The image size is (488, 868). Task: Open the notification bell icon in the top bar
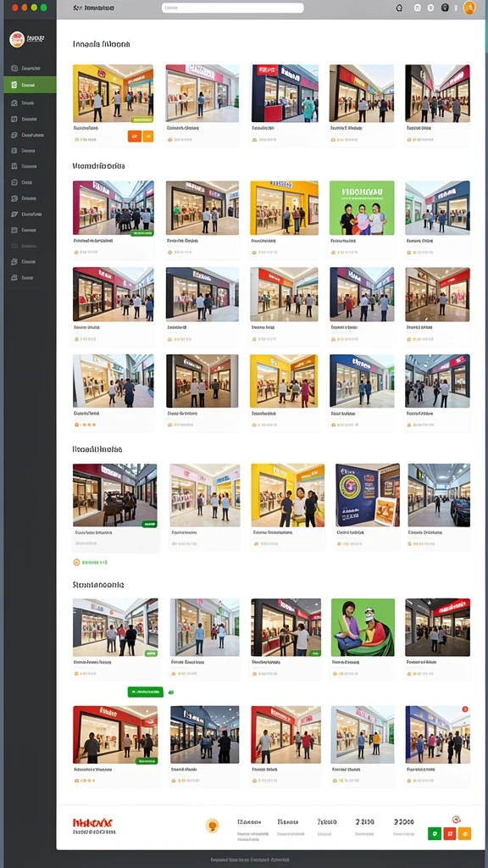pyautogui.click(x=400, y=8)
